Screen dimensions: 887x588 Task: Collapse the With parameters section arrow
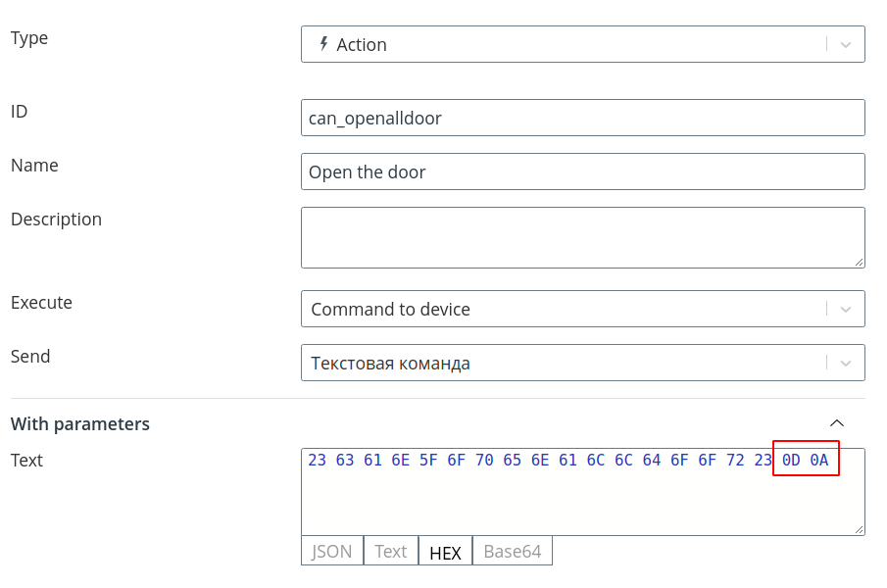[837, 423]
